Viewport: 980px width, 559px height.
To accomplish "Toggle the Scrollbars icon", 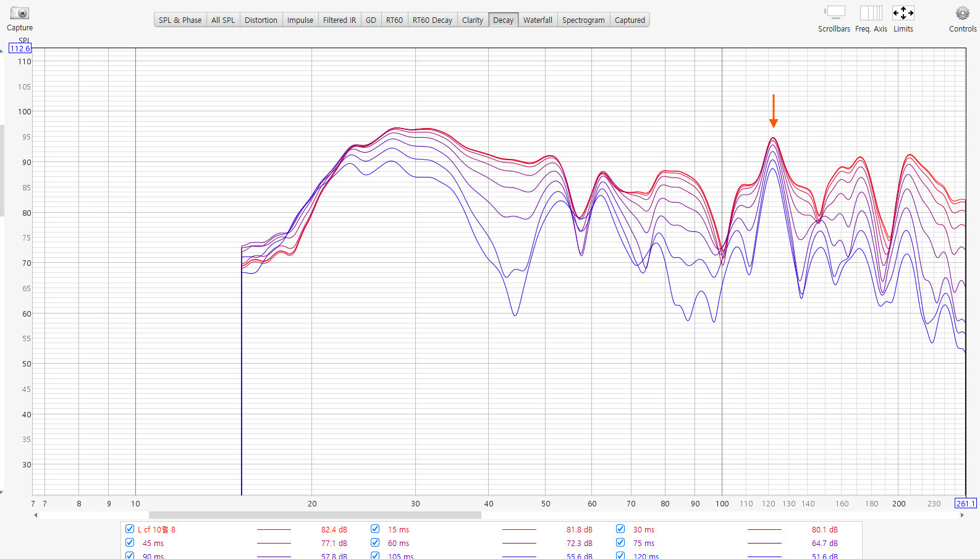I will [x=835, y=13].
